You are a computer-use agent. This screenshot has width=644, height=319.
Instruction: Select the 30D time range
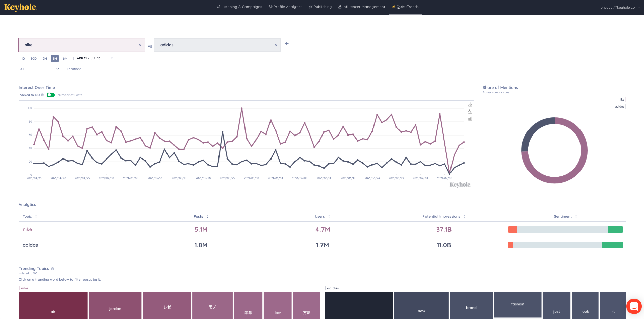tap(34, 59)
